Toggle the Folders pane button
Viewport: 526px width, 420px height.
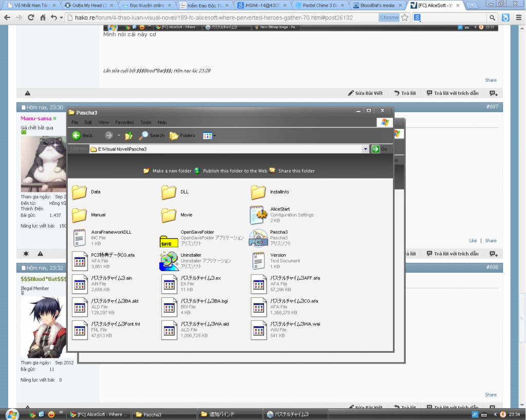coord(182,136)
